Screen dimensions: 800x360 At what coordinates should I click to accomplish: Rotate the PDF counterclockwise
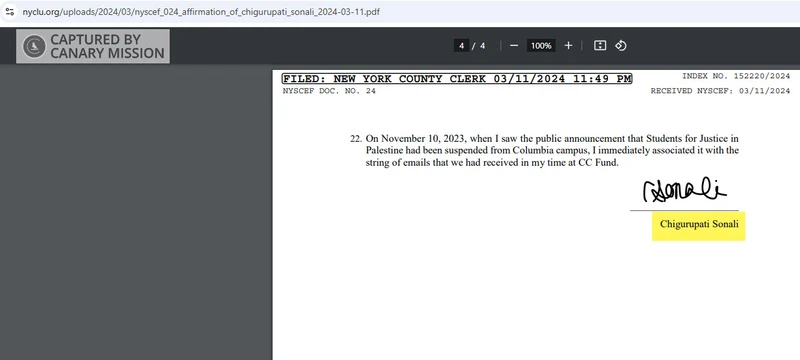point(620,46)
